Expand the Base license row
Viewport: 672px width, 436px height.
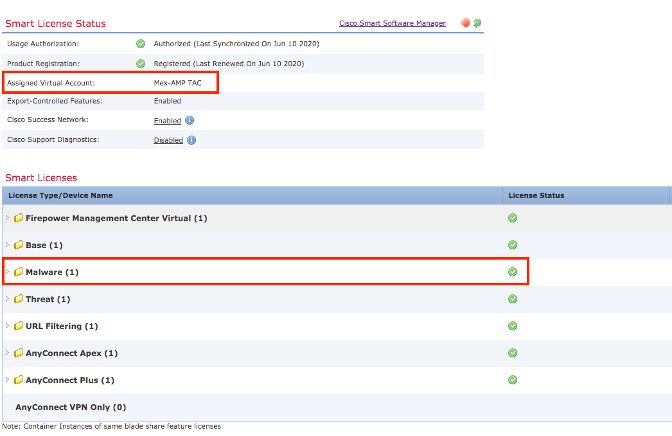click(7, 245)
